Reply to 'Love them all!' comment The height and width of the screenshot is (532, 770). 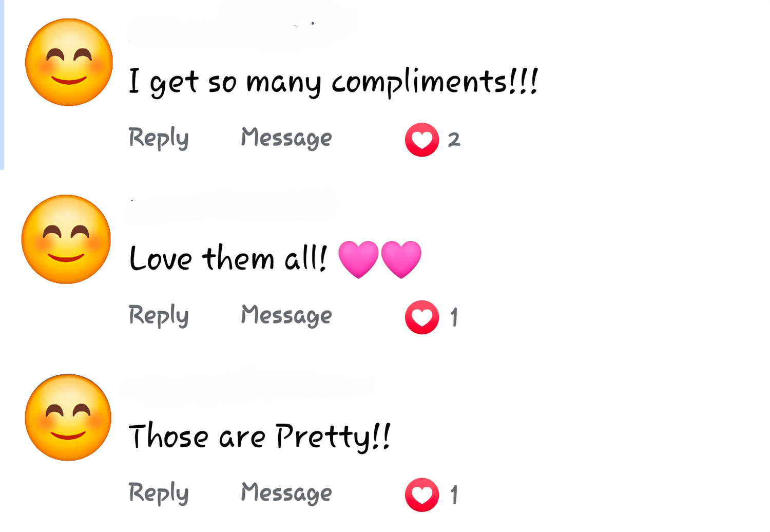pos(159,316)
